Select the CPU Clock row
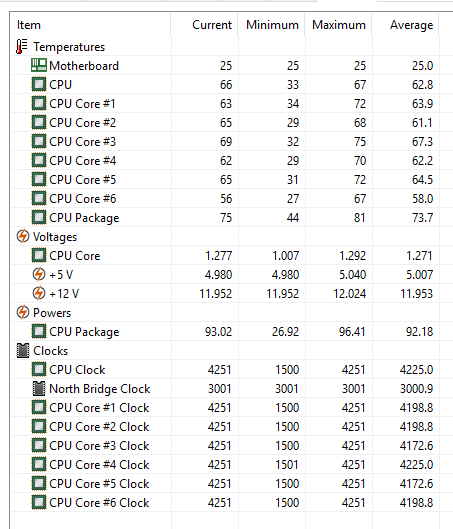Viewport: 453px width, 529px height. (x=225, y=369)
